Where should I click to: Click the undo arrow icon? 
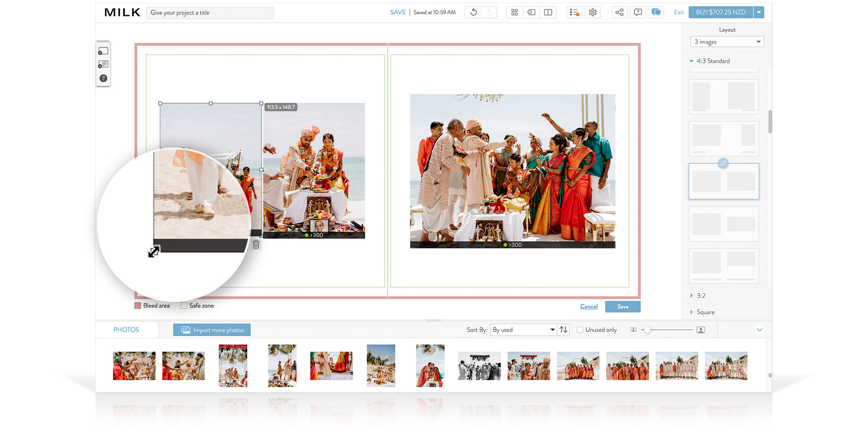473,12
